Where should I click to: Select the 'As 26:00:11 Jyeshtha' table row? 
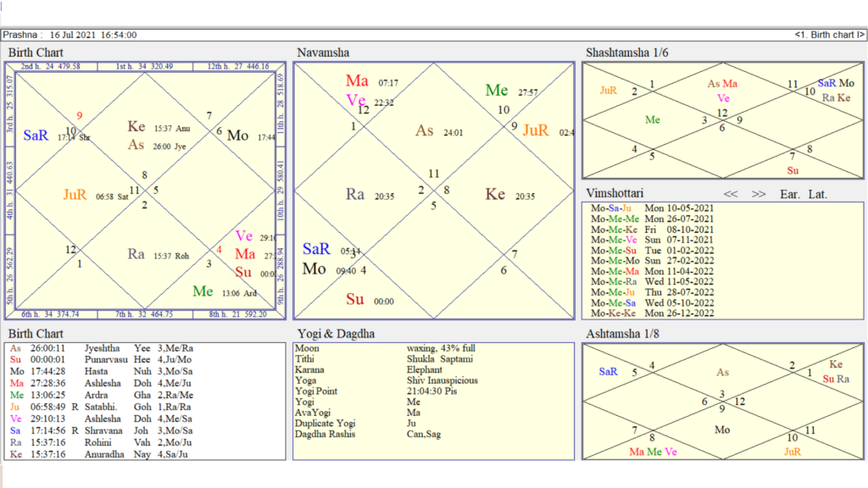coord(102,348)
